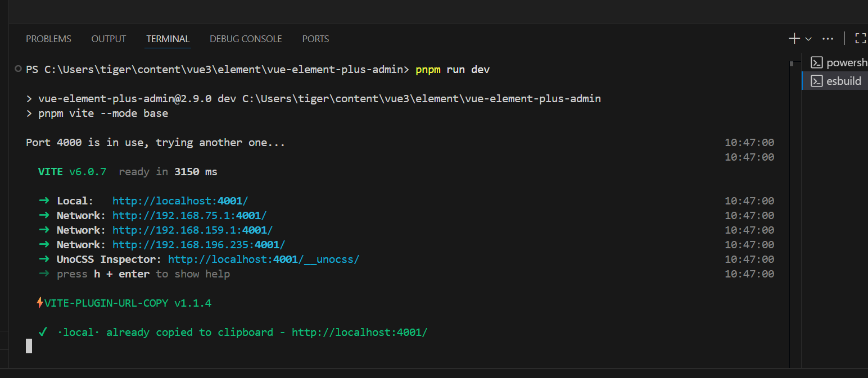
Task: Click the terminal scrollbar thumb
Action: 792,63
